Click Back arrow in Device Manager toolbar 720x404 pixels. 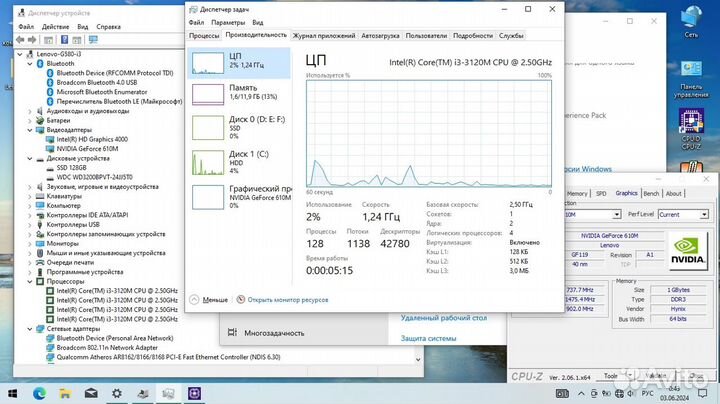(x=20, y=40)
